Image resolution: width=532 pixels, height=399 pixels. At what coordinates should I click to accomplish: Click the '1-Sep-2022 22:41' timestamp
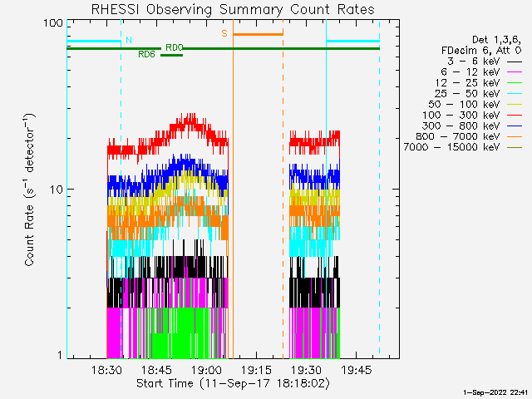coord(495,392)
